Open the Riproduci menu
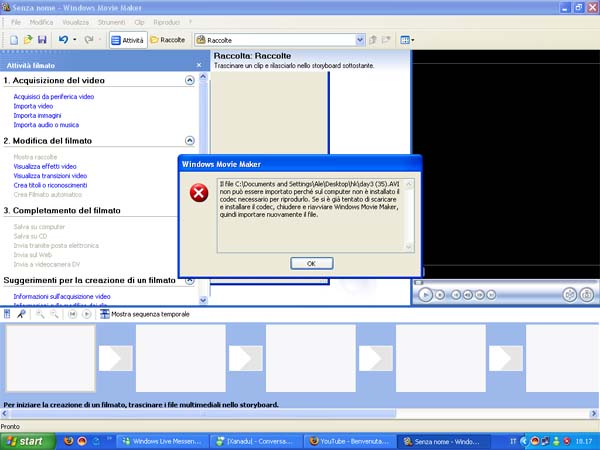The image size is (600, 450). [x=166, y=22]
